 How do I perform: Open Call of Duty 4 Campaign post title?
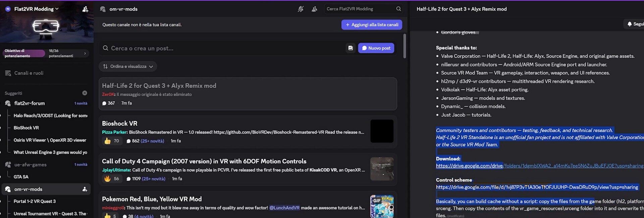204,161
